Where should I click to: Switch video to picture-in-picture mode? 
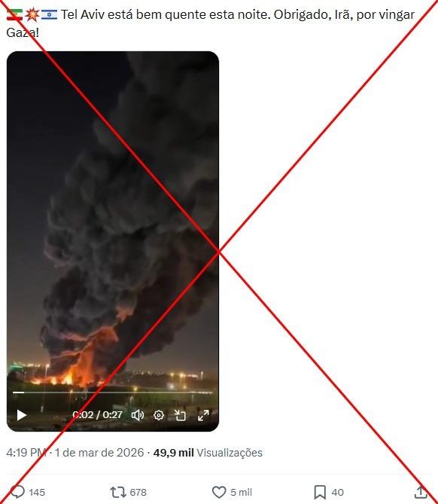tap(180, 415)
